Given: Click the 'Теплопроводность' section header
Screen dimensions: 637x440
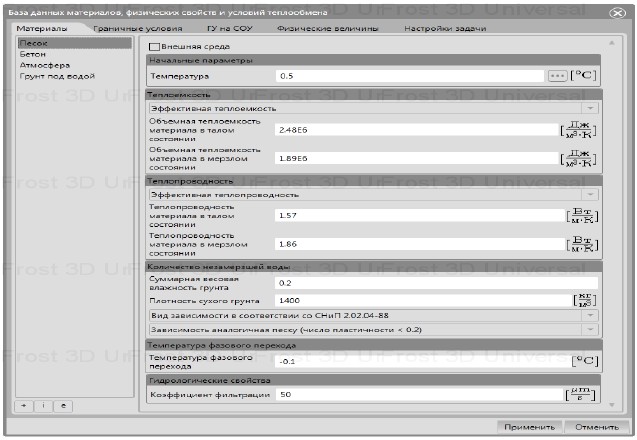Looking at the screenshot, I should [373, 181].
